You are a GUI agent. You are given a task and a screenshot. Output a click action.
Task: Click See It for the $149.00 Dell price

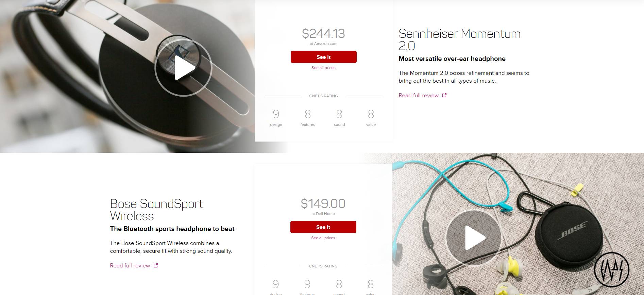[323, 227]
